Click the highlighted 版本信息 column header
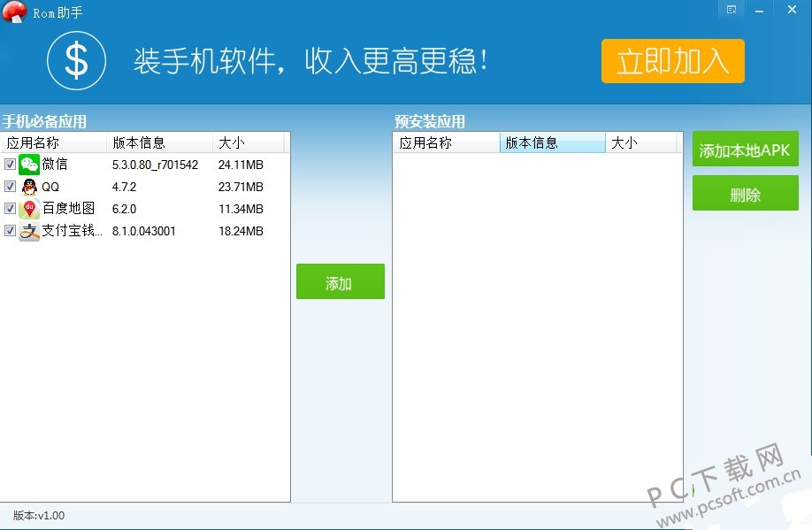This screenshot has width=812, height=530. click(552, 142)
